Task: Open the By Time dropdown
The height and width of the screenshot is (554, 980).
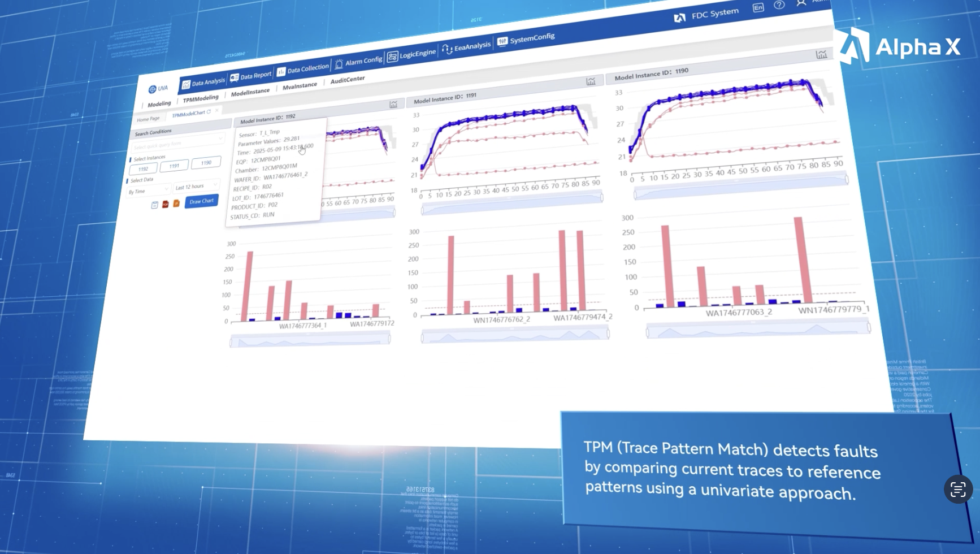Action: (x=149, y=189)
